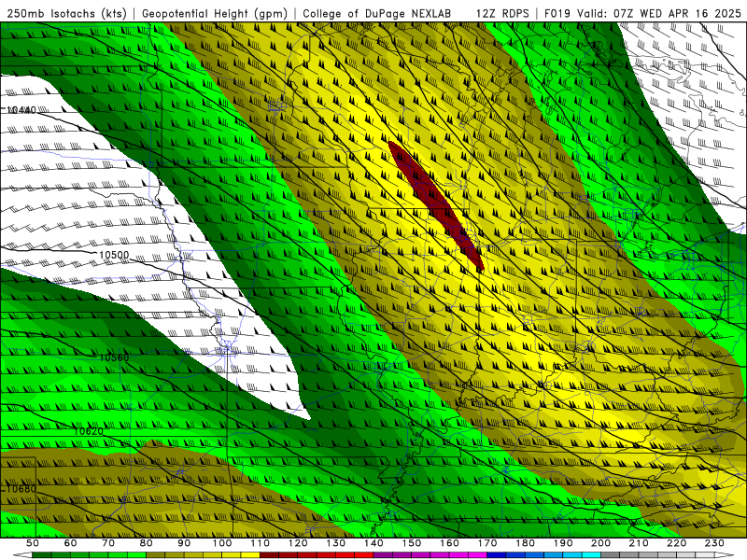
Task: Click the 190 value on the colorbar scale
Action: click(x=563, y=543)
